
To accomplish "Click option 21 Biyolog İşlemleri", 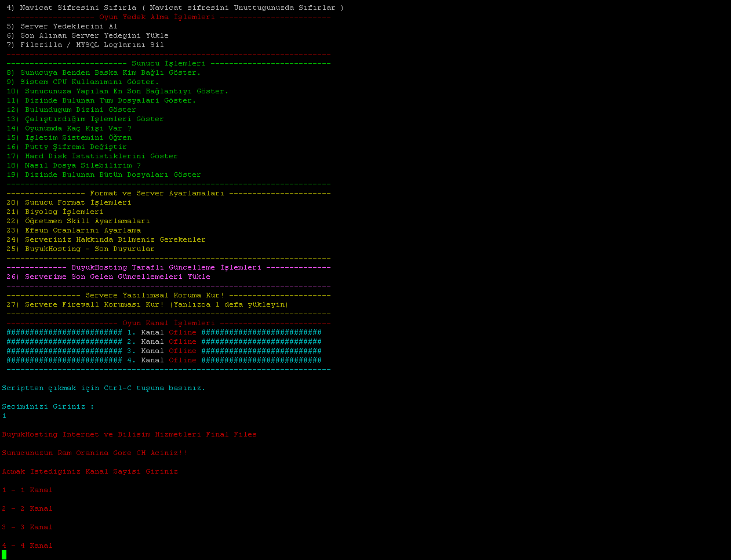I will pos(55,212).
